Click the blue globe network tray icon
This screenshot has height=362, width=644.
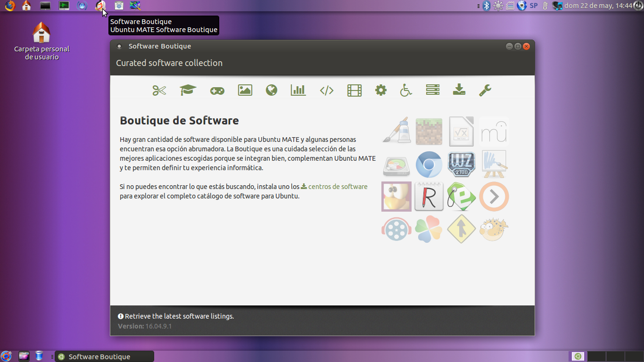(522, 6)
